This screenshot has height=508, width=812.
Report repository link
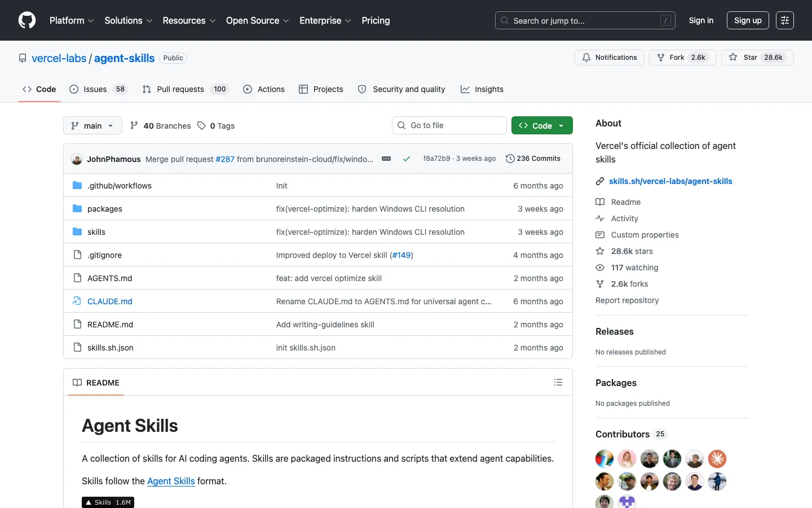coord(627,300)
